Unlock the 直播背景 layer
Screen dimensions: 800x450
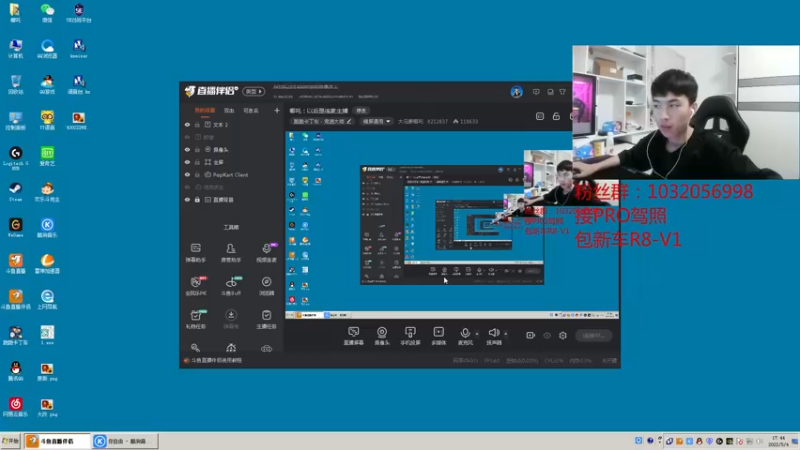[x=197, y=199]
